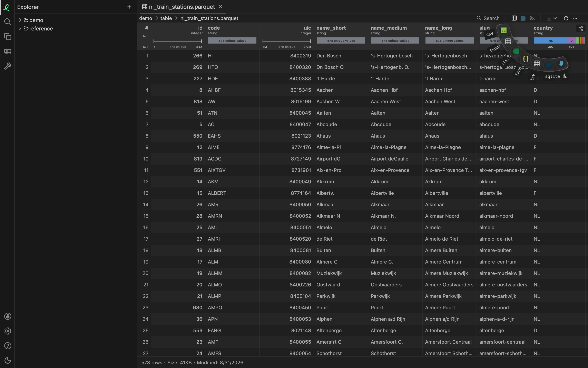Click the download arrow button in the toolbar
The width and height of the screenshot is (588, 368).
click(549, 18)
